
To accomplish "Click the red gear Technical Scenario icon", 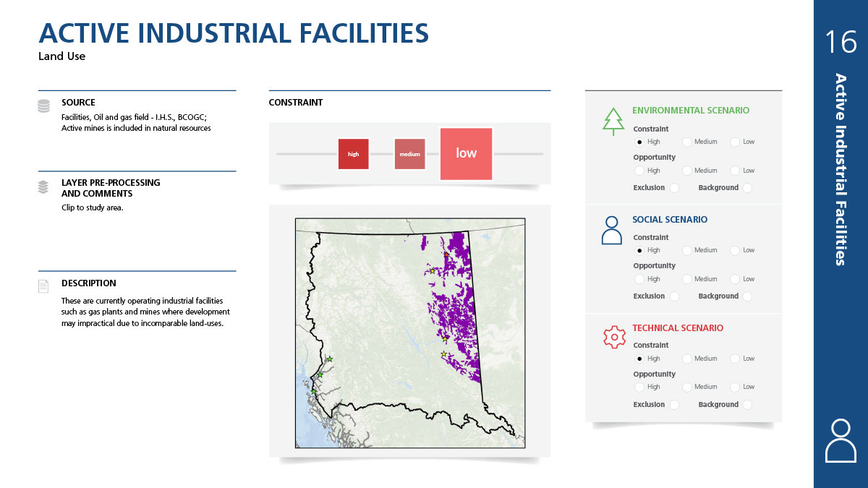I will click(x=613, y=337).
